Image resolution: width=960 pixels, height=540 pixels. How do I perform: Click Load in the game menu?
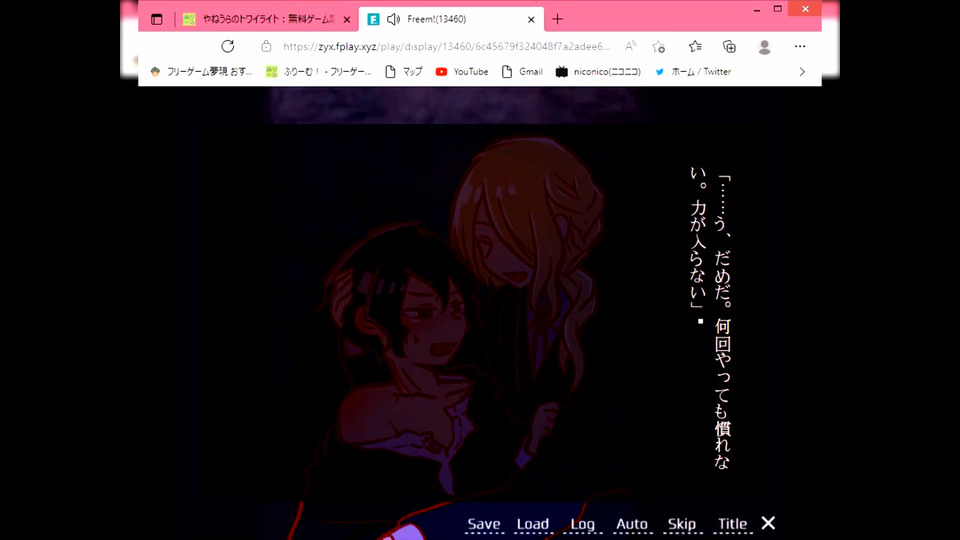click(x=533, y=524)
